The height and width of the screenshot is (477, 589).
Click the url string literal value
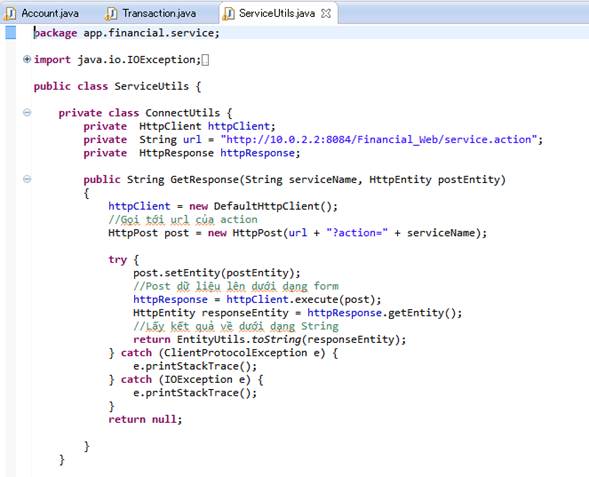click(x=379, y=140)
